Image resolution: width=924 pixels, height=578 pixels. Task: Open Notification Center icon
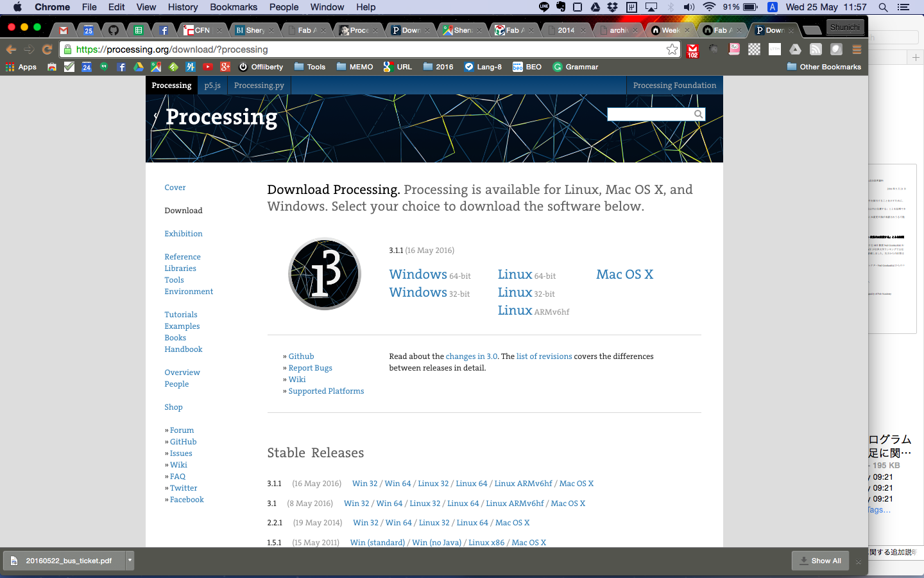click(903, 7)
